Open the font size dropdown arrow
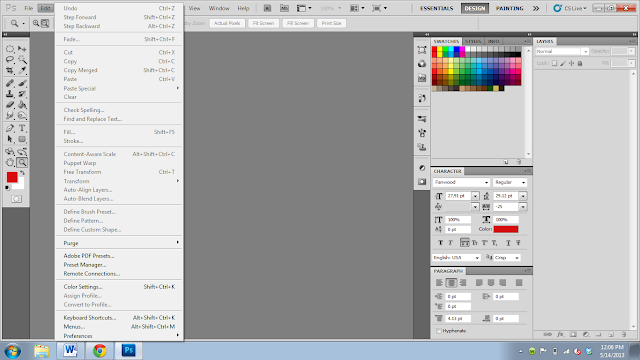This screenshot has width=640, height=360. [x=475, y=196]
